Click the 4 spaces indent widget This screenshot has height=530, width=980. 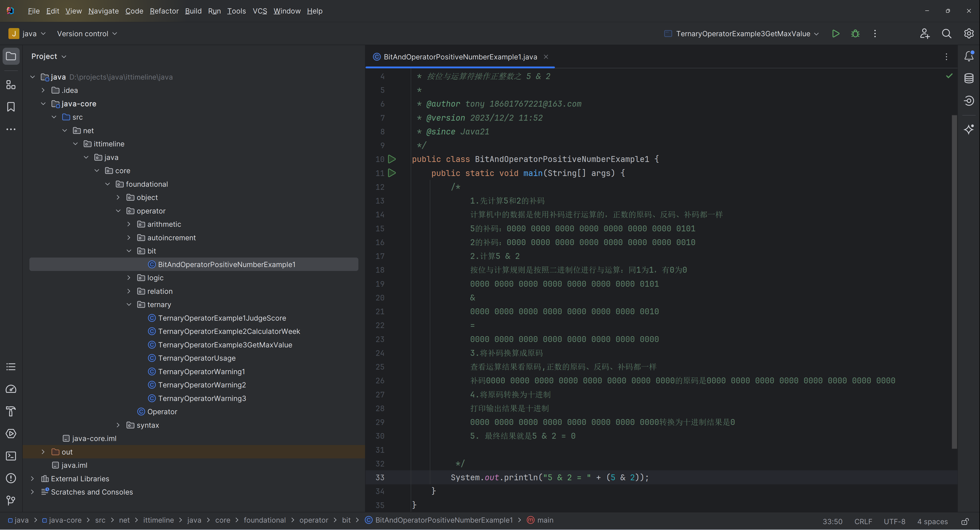point(933,521)
